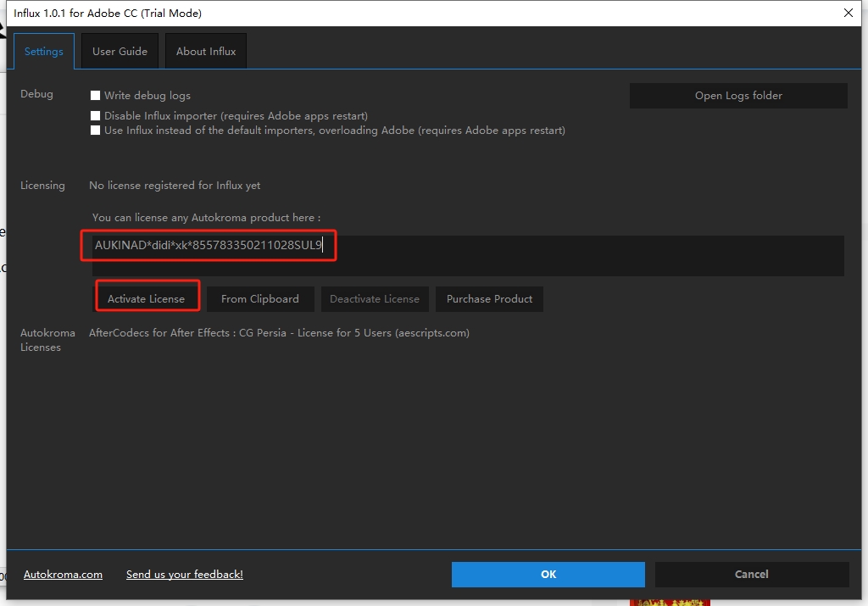
Task: Click the Cancel button
Action: 752,575
